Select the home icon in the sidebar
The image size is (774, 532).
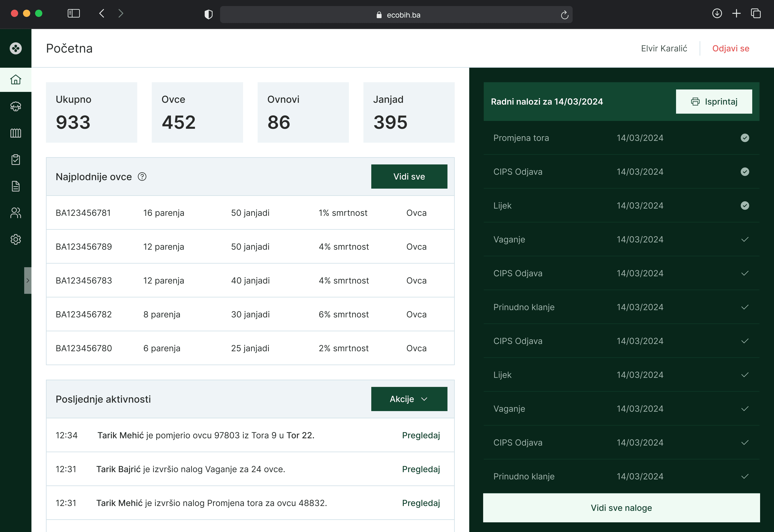click(16, 80)
